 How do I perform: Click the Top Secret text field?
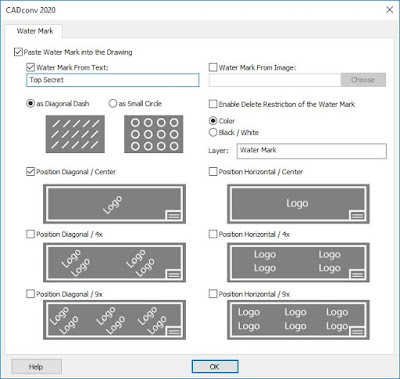[x=113, y=80]
